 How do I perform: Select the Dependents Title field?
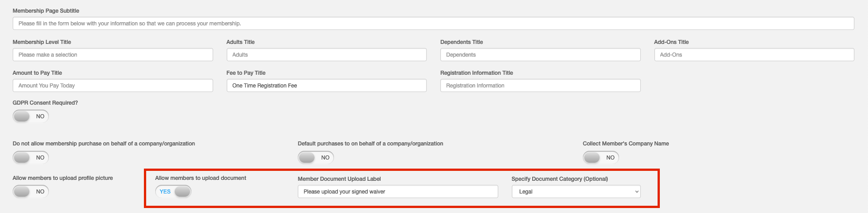click(540, 55)
